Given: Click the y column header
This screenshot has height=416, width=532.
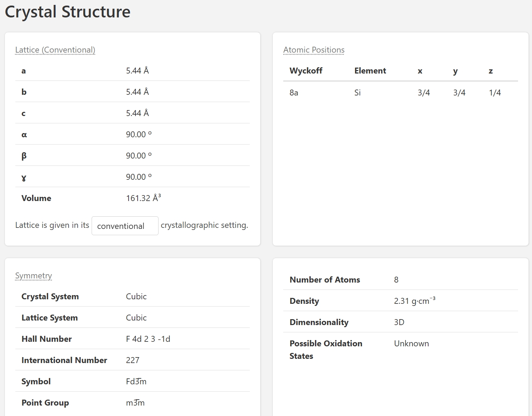Looking at the screenshot, I should [455, 71].
